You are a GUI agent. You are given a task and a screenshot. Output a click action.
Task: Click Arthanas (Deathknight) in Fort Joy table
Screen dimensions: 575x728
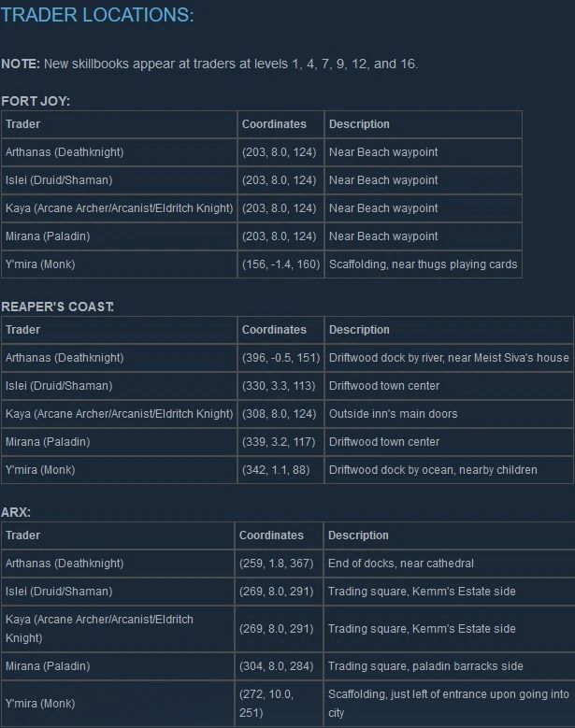[64, 152]
